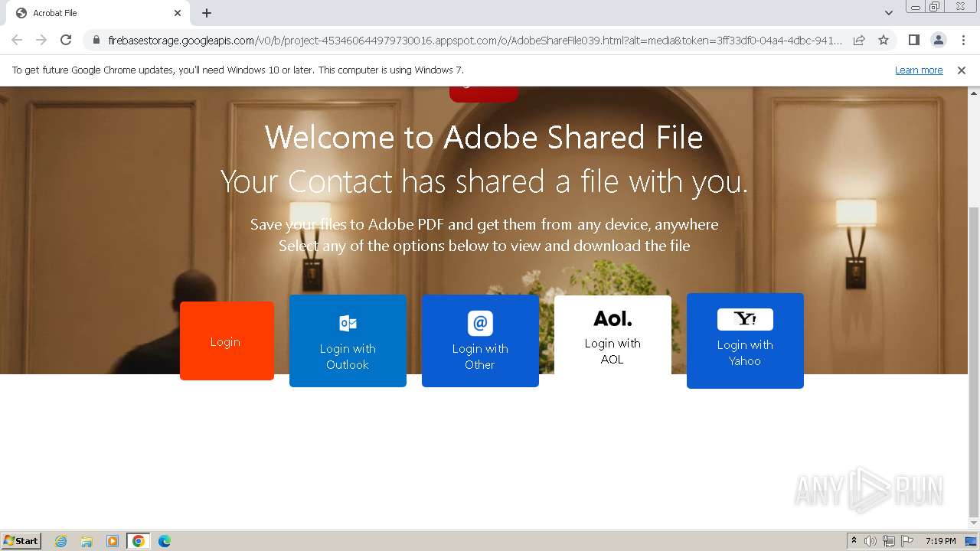Viewport: 980px width, 551px height.
Task: Share this page icon
Action: 859,40
